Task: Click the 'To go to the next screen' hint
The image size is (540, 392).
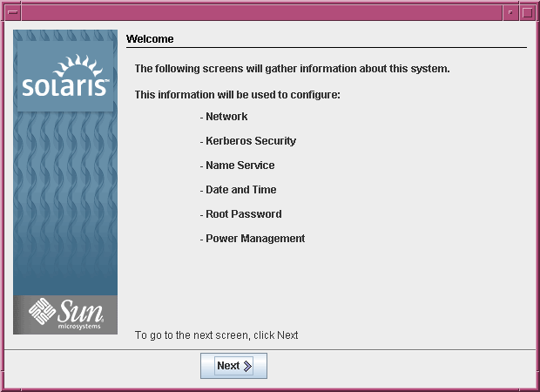Action: (x=216, y=335)
